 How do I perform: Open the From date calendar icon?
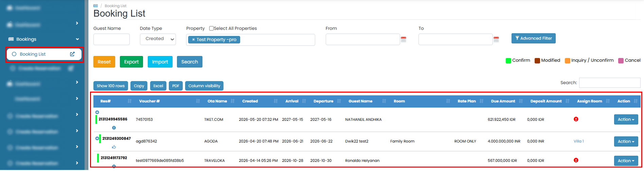point(404,39)
